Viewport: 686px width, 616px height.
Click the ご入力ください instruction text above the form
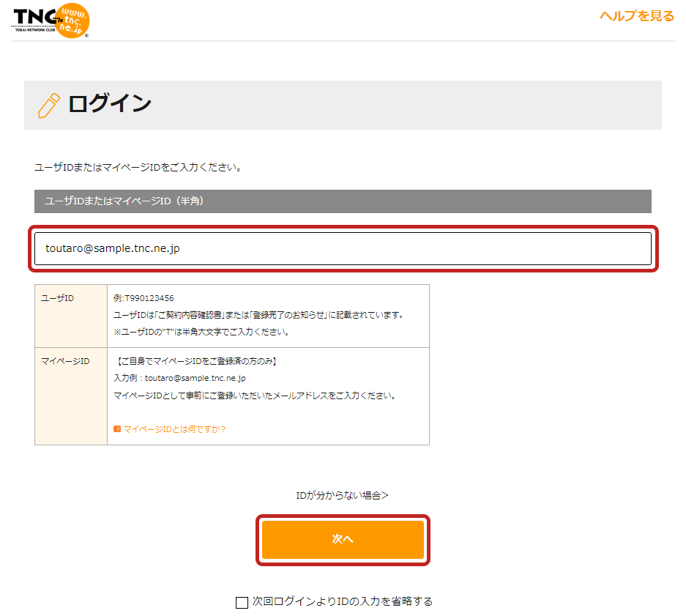click(x=138, y=167)
